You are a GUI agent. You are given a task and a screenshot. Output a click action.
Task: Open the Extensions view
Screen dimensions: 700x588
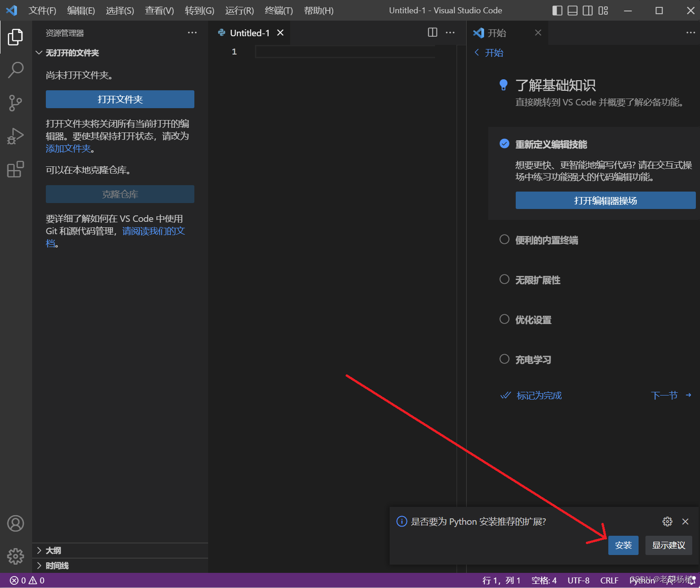16,169
